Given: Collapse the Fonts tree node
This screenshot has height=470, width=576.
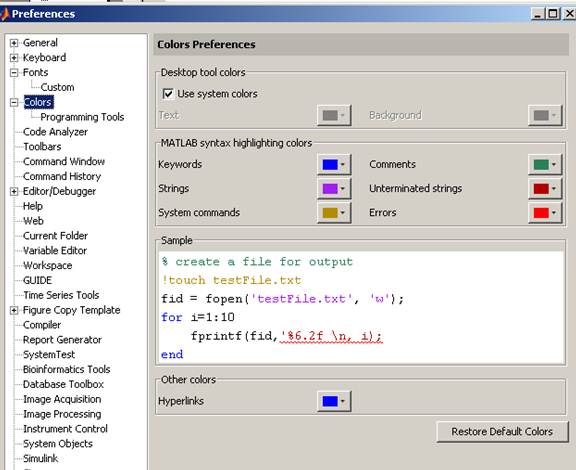Looking at the screenshot, I should (x=14, y=72).
